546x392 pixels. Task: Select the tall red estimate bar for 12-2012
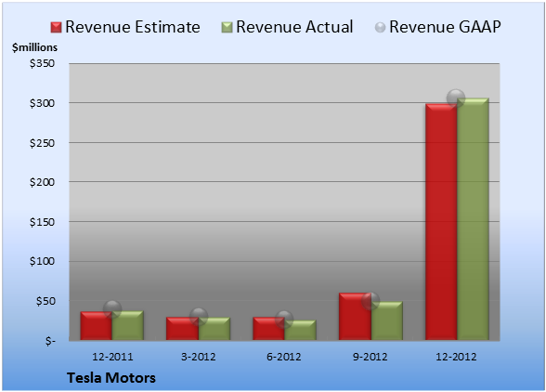point(441,222)
